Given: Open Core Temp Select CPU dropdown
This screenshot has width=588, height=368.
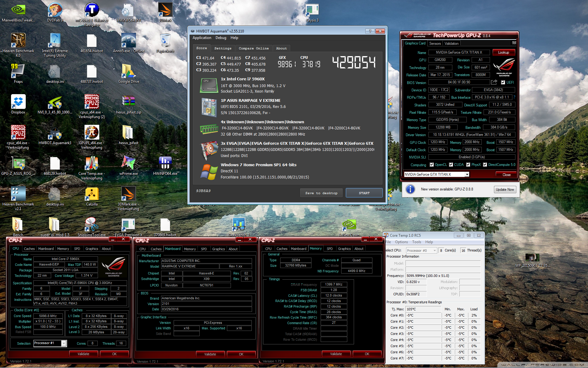Looking at the screenshot, I should 421,251.
